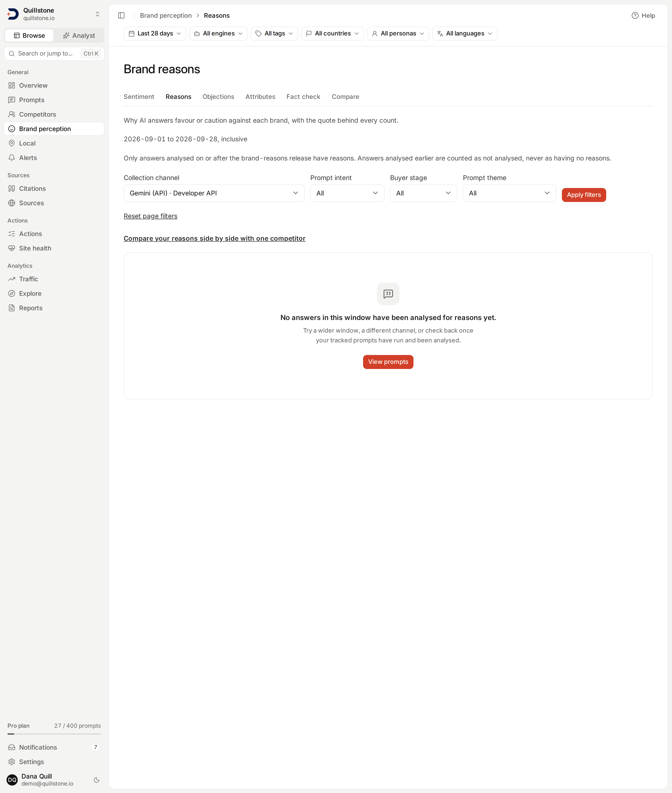Viewport: 672px width, 793px height.
Task: Open Overview in sidebar
Action: tap(54, 85)
